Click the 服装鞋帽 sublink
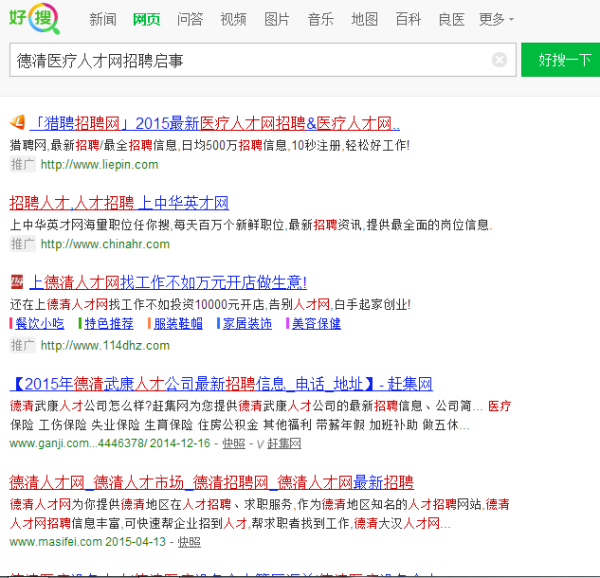The width and height of the screenshot is (600, 578). (x=178, y=324)
